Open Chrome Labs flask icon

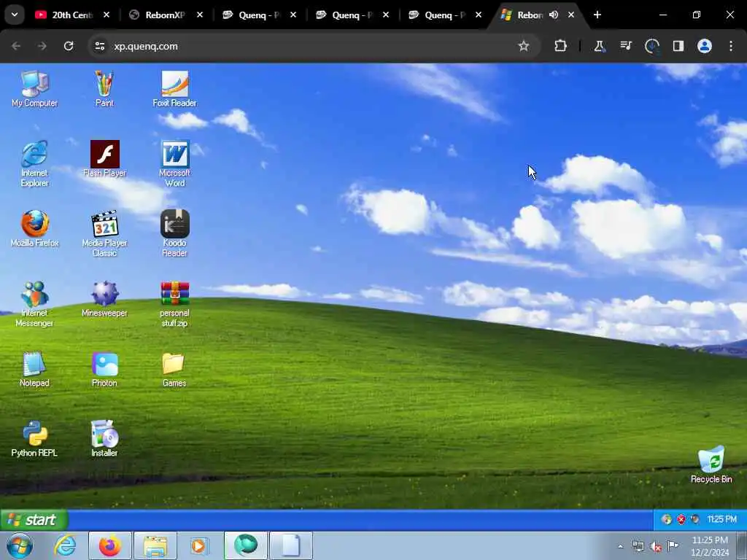pos(600,46)
